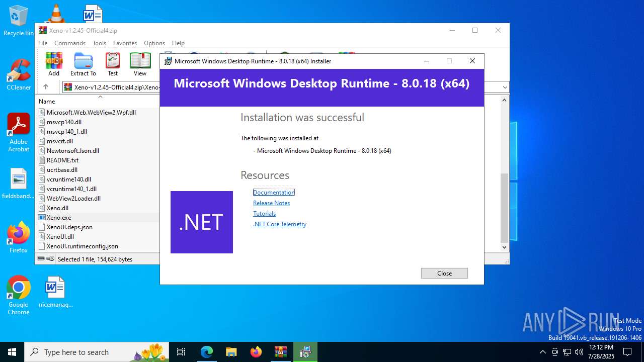This screenshot has width=644, height=362.
Task: Minimize the Desktop Runtime installer window
Action: coord(427,61)
